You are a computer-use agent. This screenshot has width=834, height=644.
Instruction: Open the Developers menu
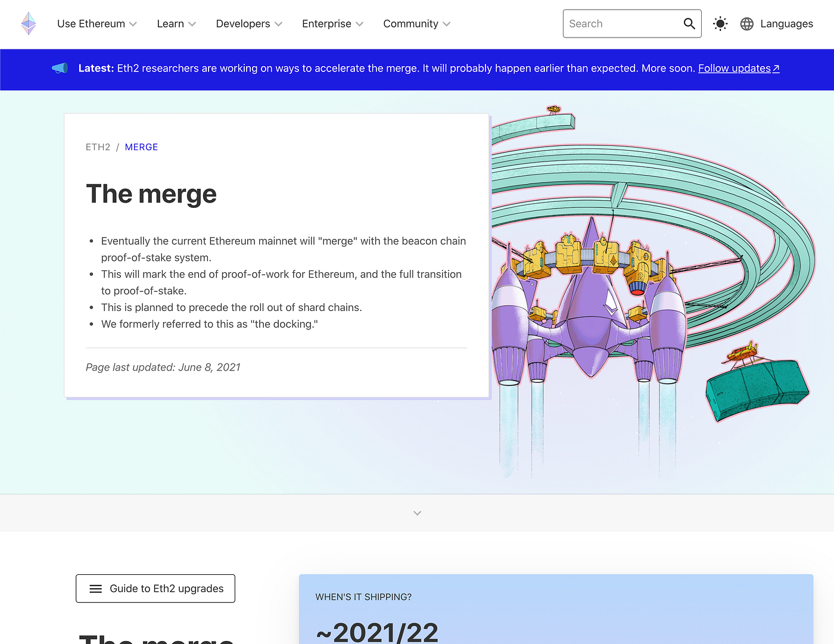click(x=249, y=24)
